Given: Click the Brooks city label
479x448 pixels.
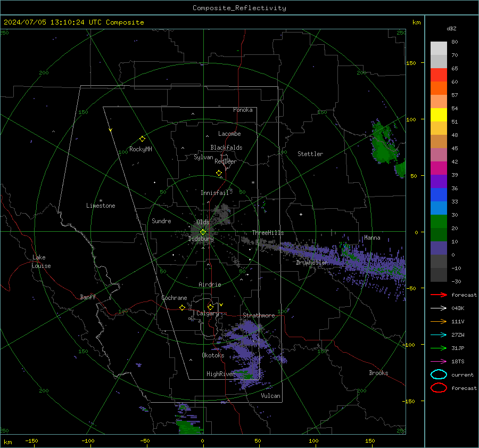Looking at the screenshot, I should click(378, 373).
